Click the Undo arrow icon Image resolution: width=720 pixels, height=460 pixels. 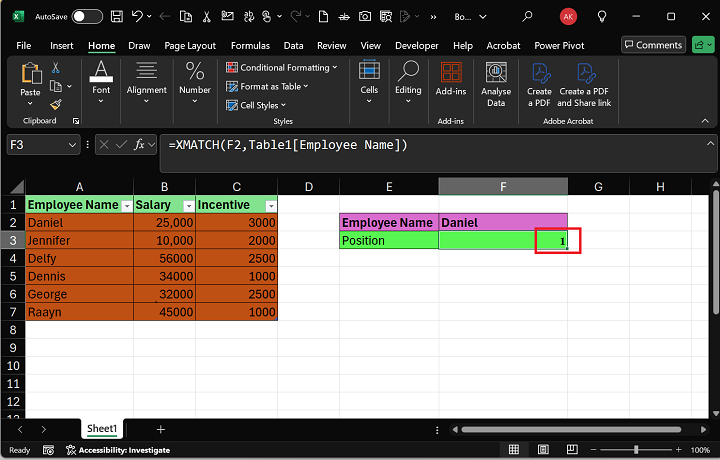[x=137, y=17]
